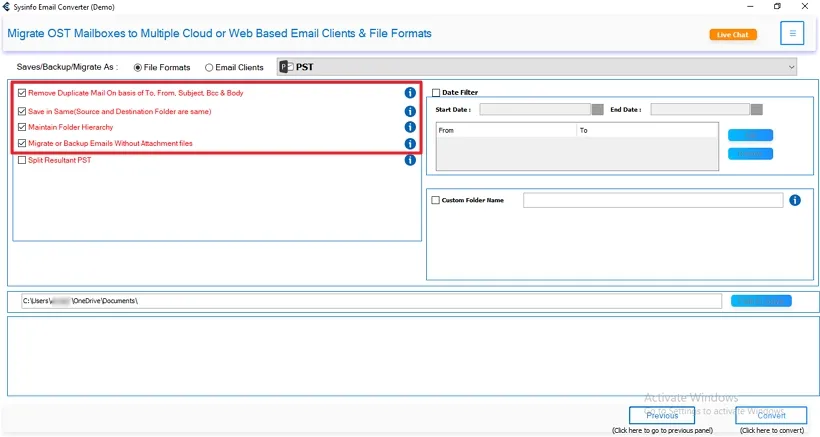Click the lower blue date filter button
This screenshot has width=820, height=437.
(x=750, y=154)
